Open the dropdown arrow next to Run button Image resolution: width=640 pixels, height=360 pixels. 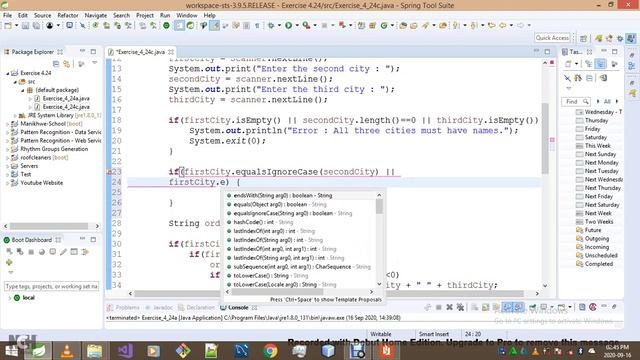(297, 25)
